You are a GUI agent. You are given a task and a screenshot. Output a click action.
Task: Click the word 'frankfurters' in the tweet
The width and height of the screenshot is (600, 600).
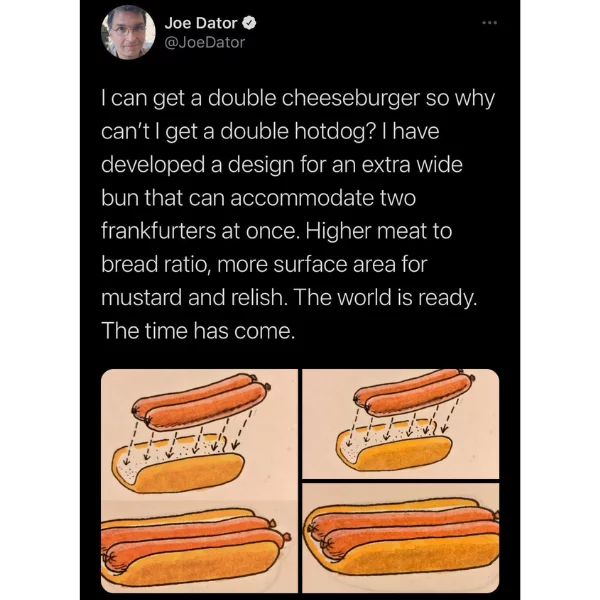[x=159, y=231]
